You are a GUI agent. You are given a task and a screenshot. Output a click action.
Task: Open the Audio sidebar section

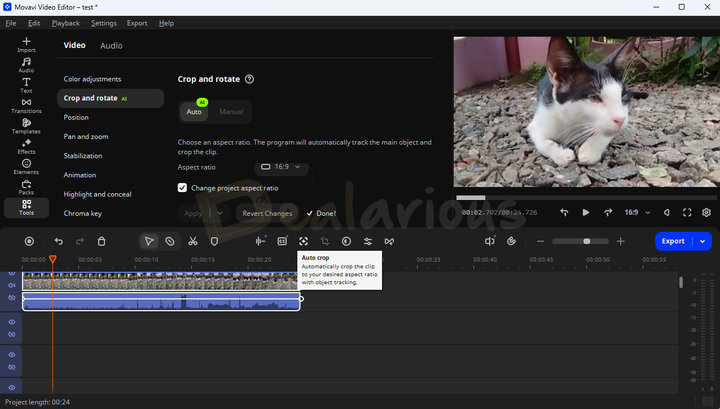(x=26, y=65)
